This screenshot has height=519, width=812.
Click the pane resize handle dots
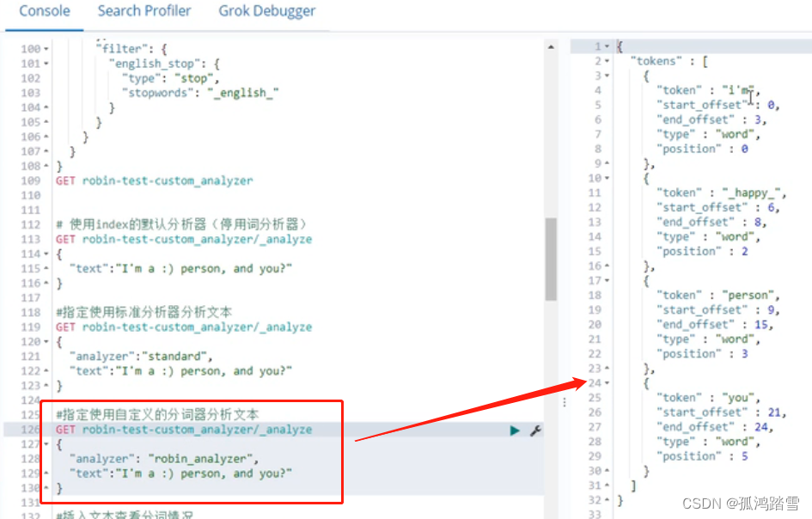click(x=565, y=402)
